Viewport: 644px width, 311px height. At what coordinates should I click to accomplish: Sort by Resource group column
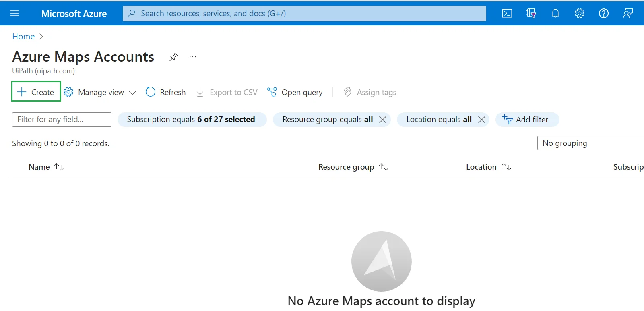click(x=353, y=167)
